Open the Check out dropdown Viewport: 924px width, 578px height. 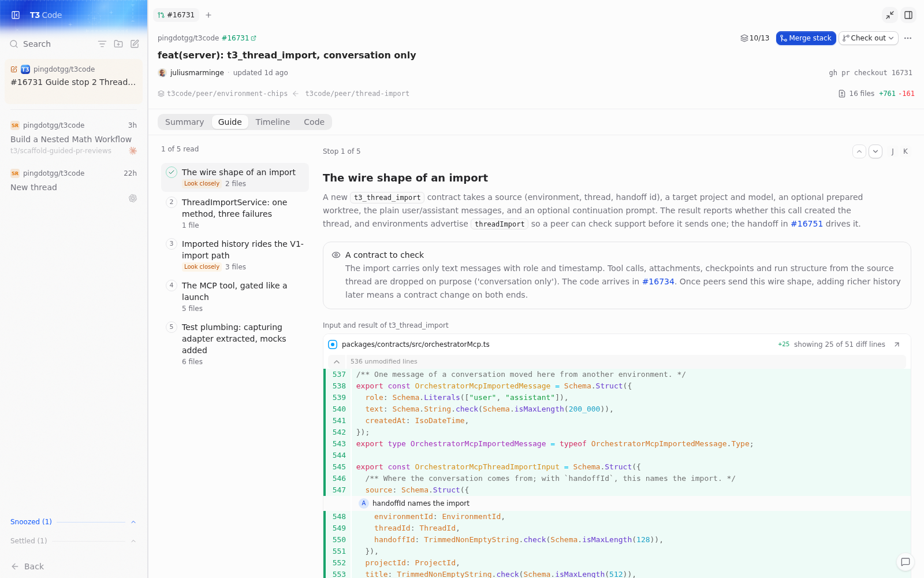869,38
